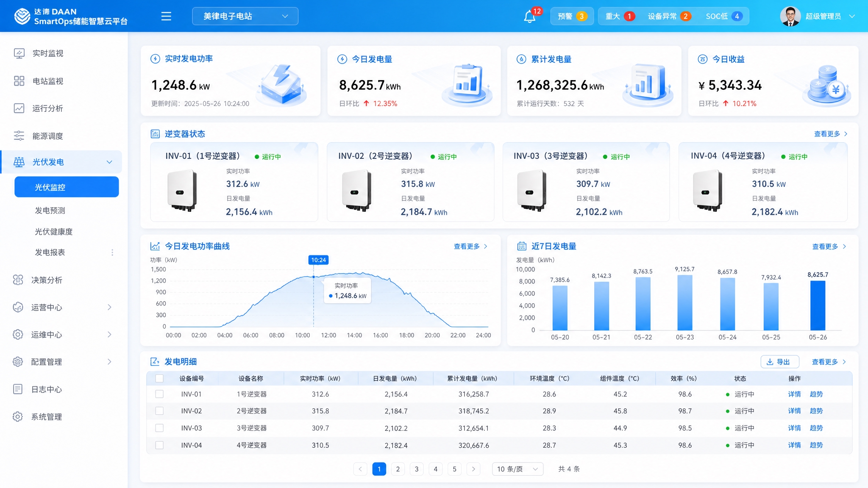
Task: Open the 发电报表 submenu item
Action: [50, 252]
